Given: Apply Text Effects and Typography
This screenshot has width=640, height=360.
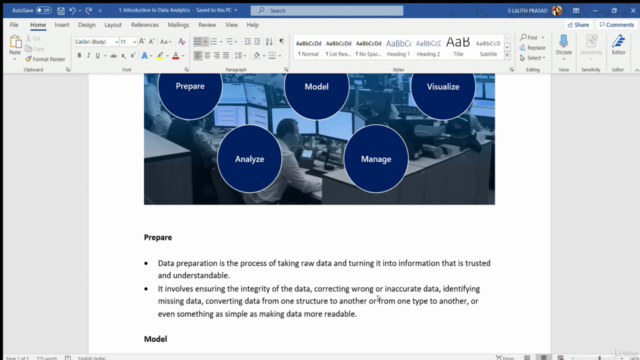Looking at the screenshot, I should coord(144,56).
